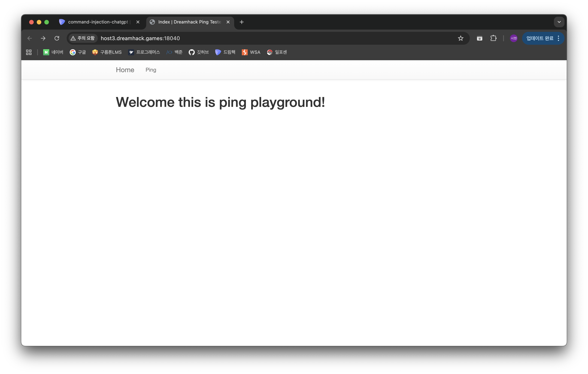Open the 드림핵 bookmark
The width and height of the screenshot is (588, 374).
[x=225, y=52]
